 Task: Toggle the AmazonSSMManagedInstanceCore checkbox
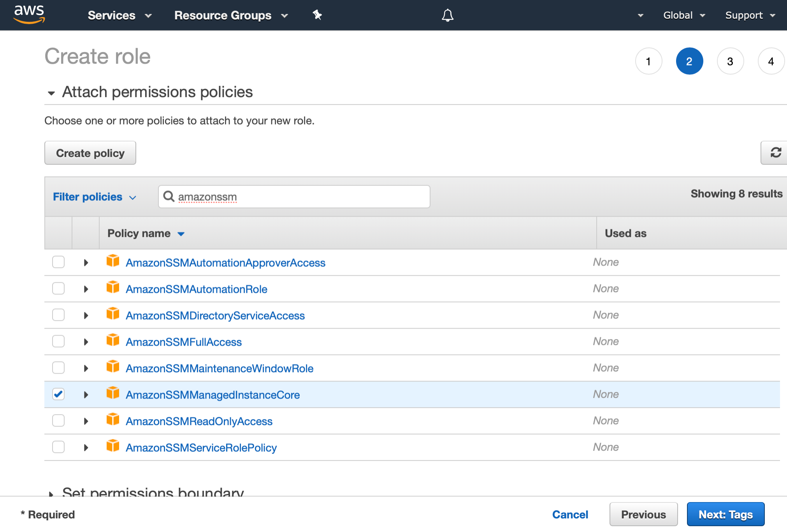pos(59,394)
